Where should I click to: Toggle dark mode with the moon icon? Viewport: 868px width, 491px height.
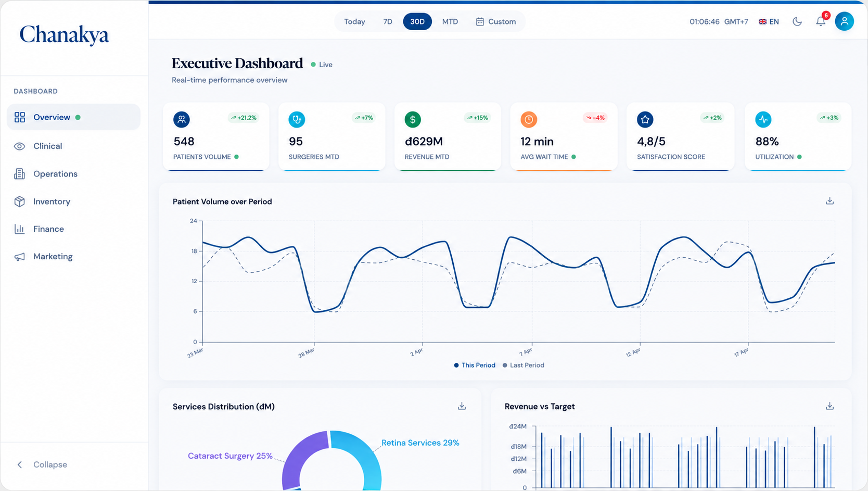point(797,21)
